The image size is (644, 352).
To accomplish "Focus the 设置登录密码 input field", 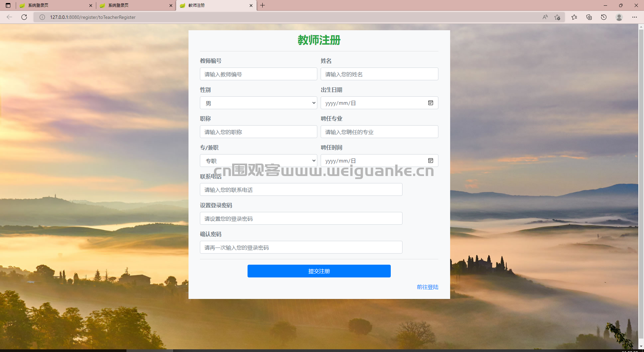I will tap(301, 218).
